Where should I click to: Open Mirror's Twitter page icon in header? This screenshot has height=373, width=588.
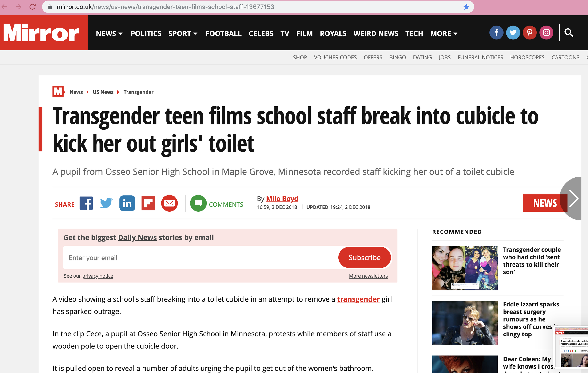point(513,32)
